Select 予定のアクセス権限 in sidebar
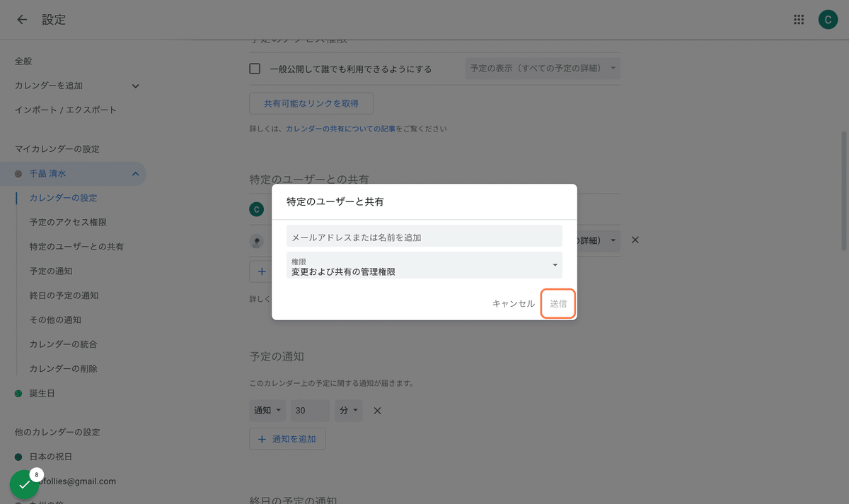The image size is (849, 504). click(x=68, y=223)
